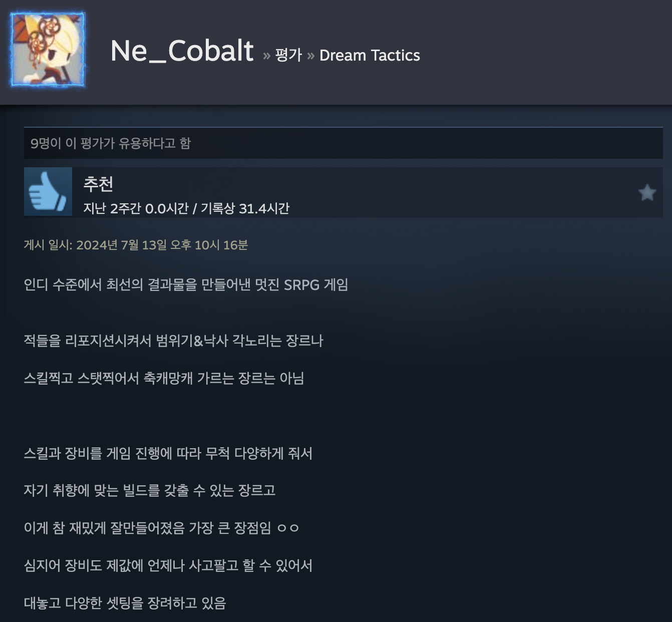Click the line starting 스킬과 장비를 게임
This screenshot has width=672, height=622.
[168, 454]
